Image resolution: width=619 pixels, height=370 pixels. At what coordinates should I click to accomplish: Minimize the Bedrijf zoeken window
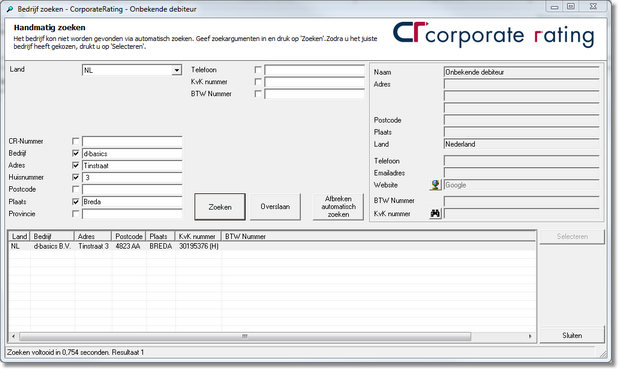point(555,7)
